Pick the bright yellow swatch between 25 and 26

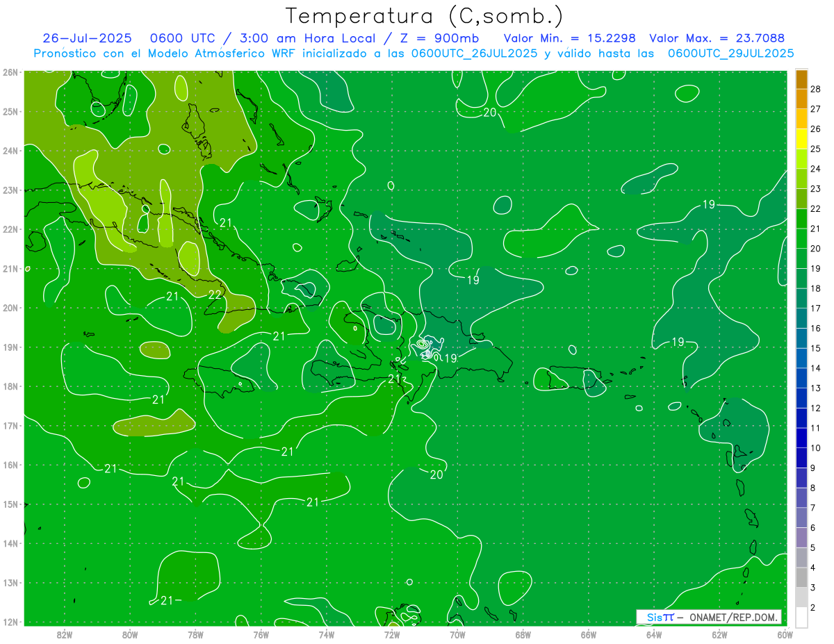[801, 139]
